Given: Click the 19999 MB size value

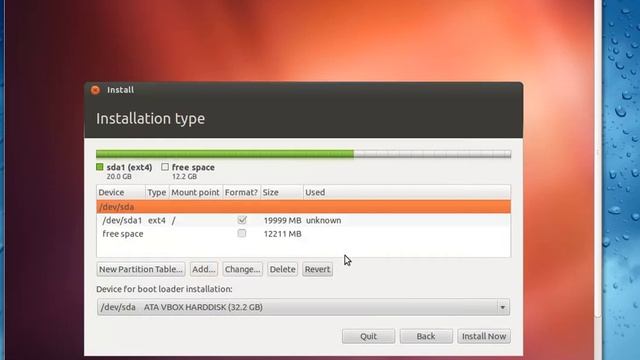Looking at the screenshot, I should coord(282,220).
